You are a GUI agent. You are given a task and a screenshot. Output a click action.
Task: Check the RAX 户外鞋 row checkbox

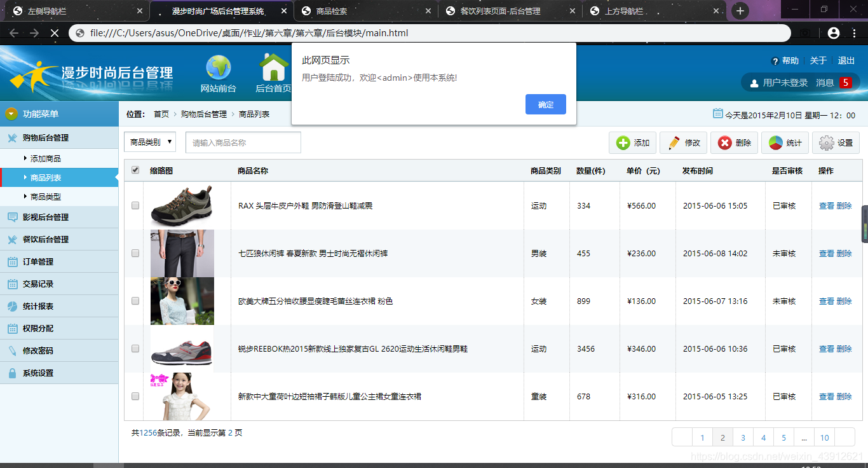pyautogui.click(x=135, y=205)
